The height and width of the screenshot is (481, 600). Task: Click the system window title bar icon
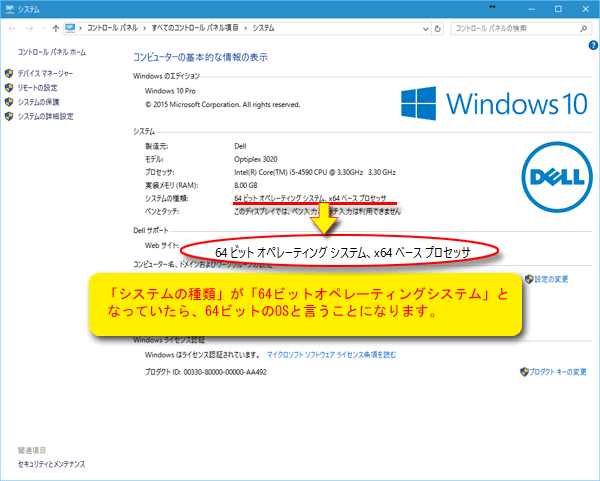(x=10, y=9)
